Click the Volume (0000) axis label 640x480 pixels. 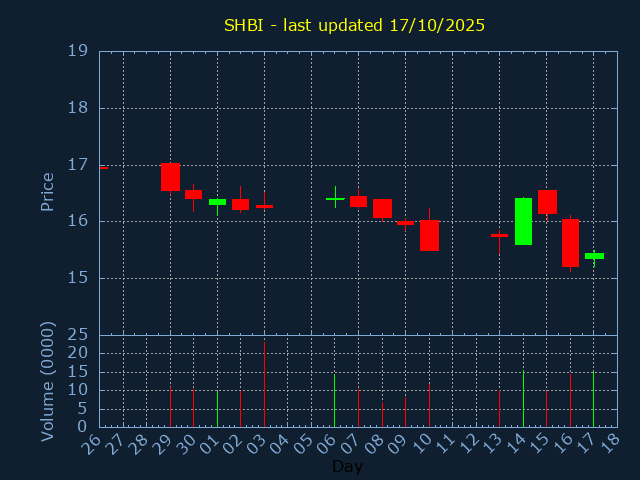[x=47, y=381]
